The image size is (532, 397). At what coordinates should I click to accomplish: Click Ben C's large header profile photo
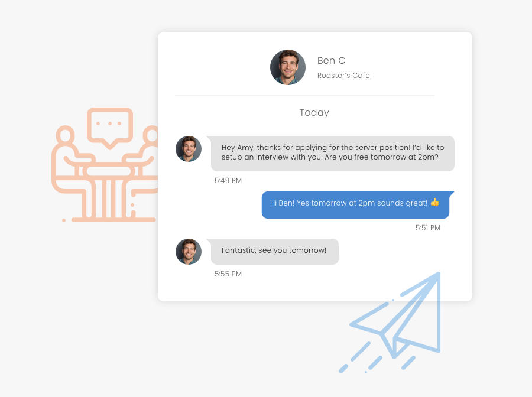click(288, 67)
